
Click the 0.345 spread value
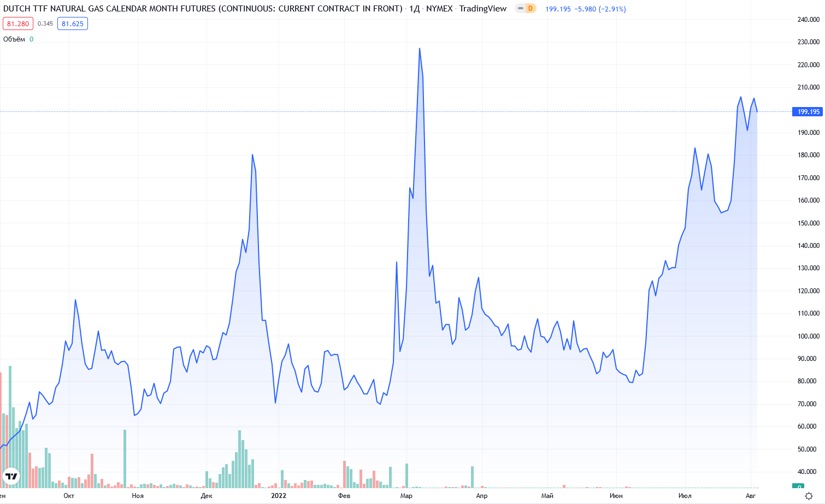[x=45, y=24]
